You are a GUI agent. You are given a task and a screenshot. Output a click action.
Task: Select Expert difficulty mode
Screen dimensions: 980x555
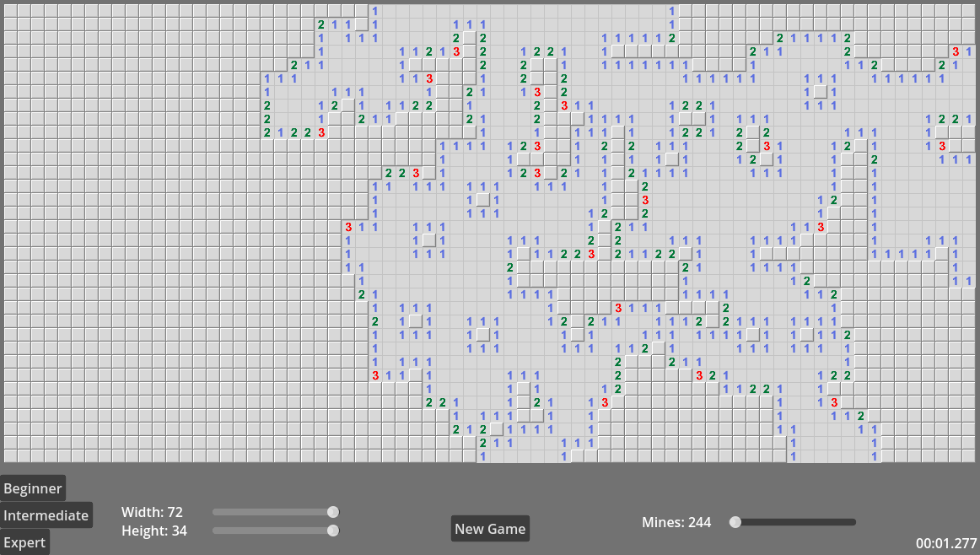(24, 542)
